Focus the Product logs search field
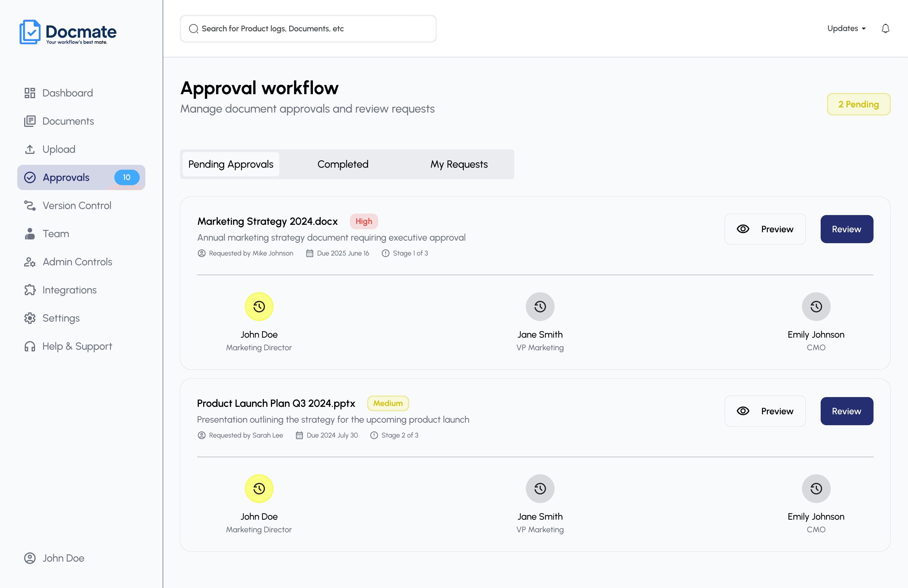 pos(308,29)
